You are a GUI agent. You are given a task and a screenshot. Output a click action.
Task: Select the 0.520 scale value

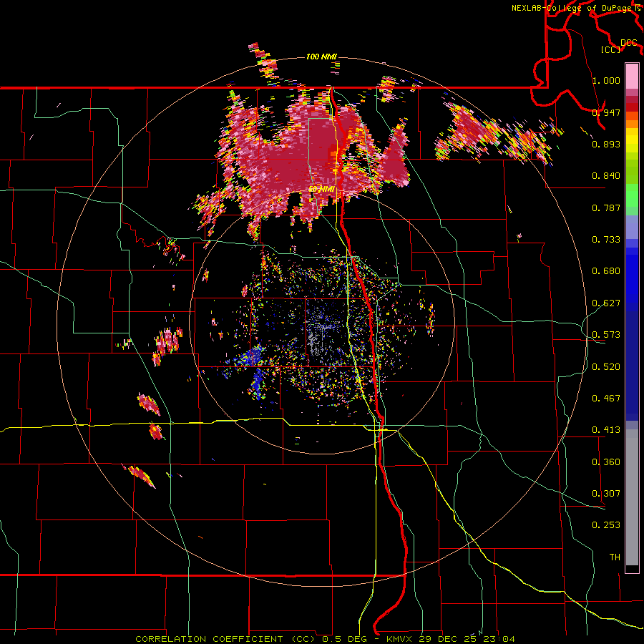point(606,367)
